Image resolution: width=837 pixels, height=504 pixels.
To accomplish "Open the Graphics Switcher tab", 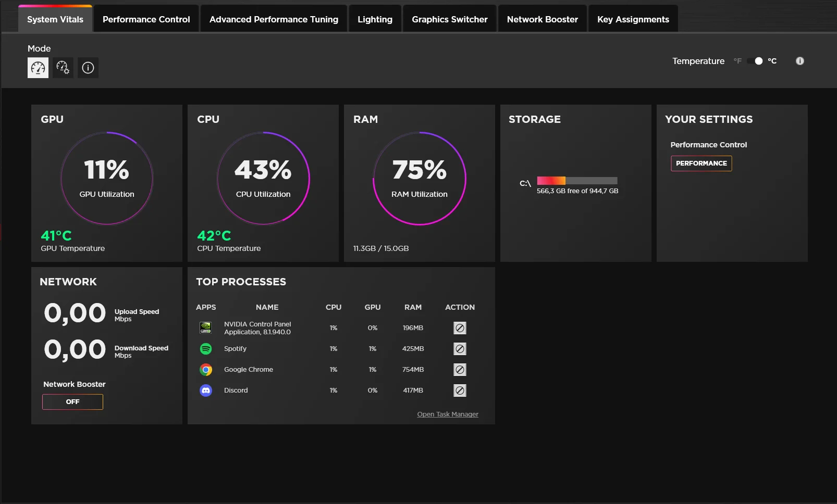I will coord(450,19).
